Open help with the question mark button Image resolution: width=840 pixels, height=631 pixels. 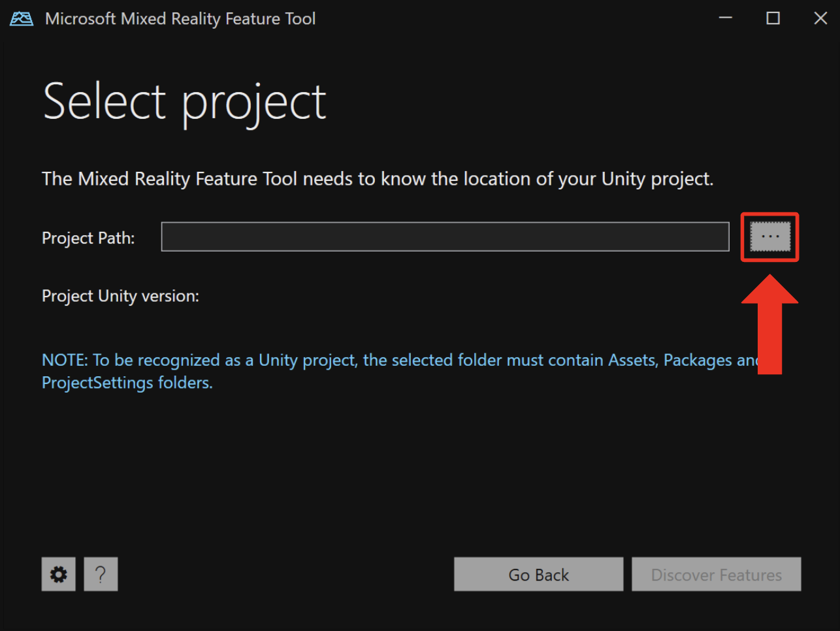[x=101, y=574]
